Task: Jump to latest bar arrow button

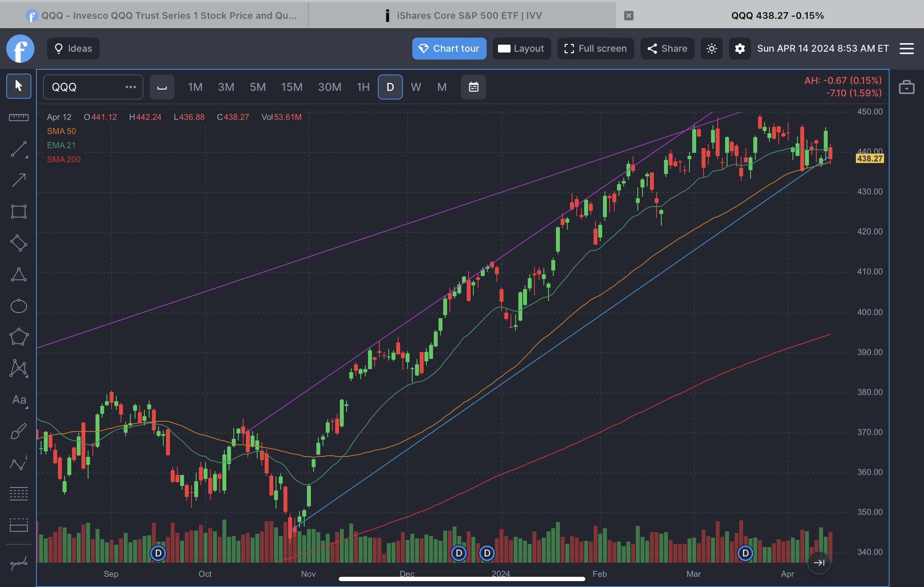Action: coord(819,563)
